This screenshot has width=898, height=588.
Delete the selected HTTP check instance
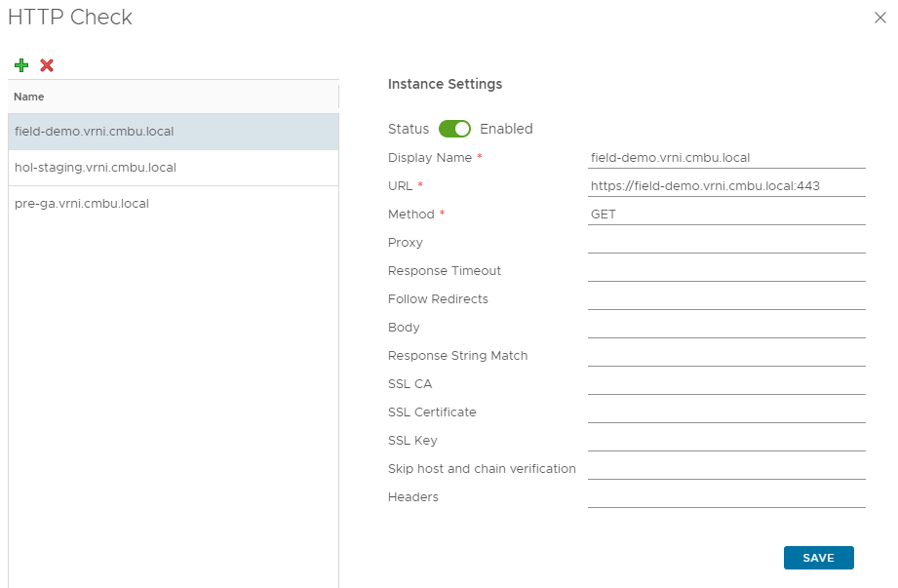coord(45,65)
